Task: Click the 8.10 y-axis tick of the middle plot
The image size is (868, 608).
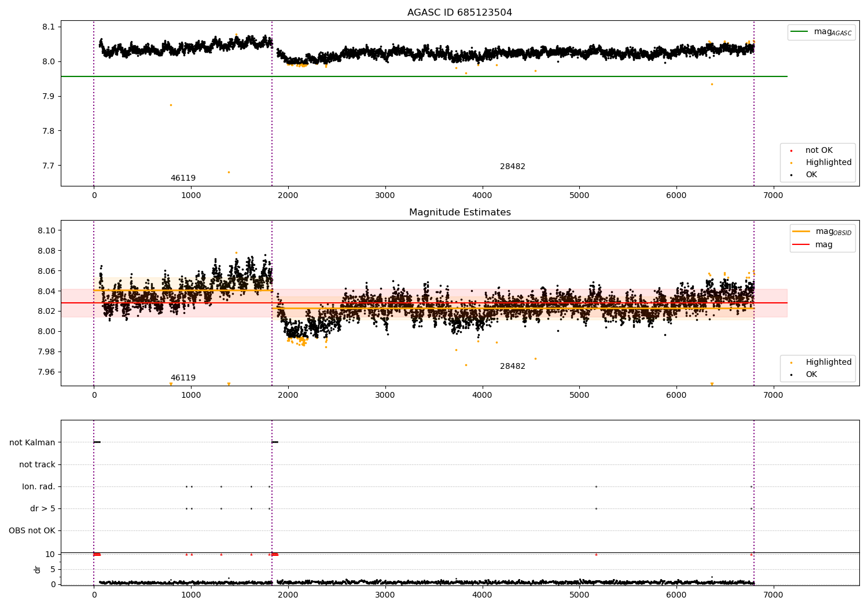Action: [46, 230]
